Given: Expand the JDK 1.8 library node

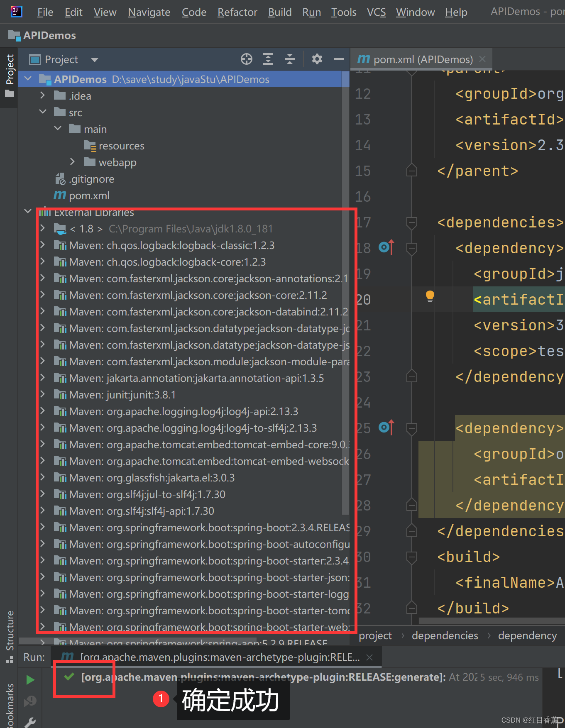Looking at the screenshot, I should point(43,228).
